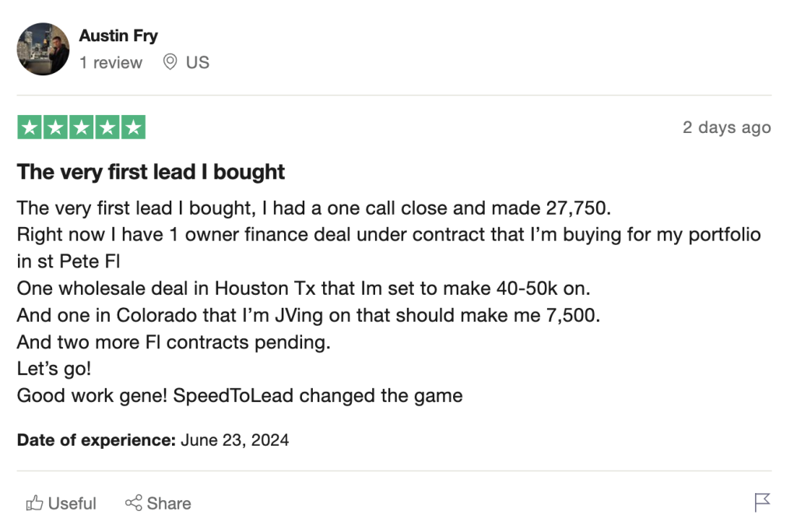Click Austin Fry's profile picture
The width and height of the screenshot is (797, 532).
pos(43,49)
